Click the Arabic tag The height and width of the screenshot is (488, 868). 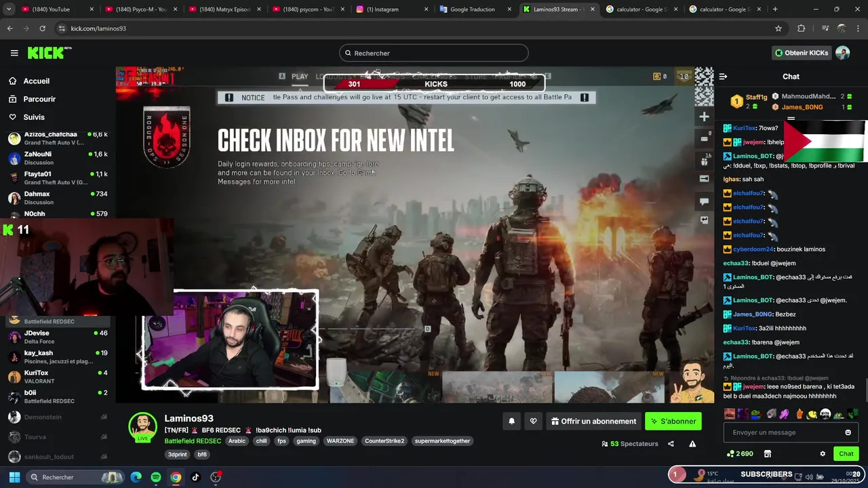237,441
